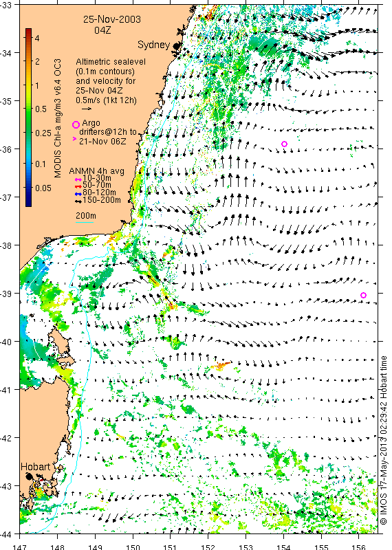Image resolution: width=392 pixels, height=550 pixels.
Task: Click the Argo float circle near 154E 36S
Action: [x=285, y=144]
